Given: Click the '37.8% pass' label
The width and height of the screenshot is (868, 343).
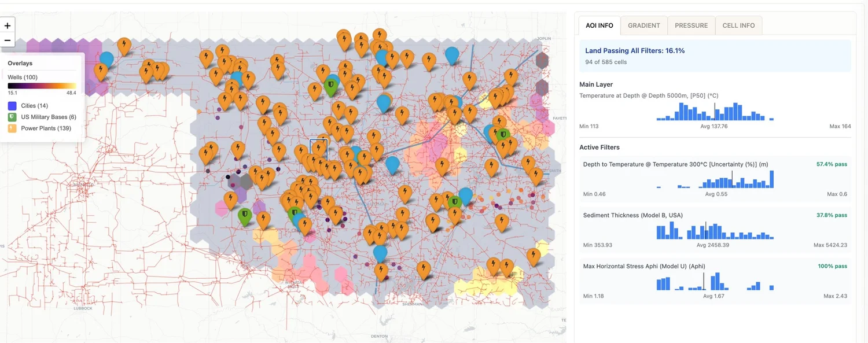Looking at the screenshot, I should pos(832,215).
